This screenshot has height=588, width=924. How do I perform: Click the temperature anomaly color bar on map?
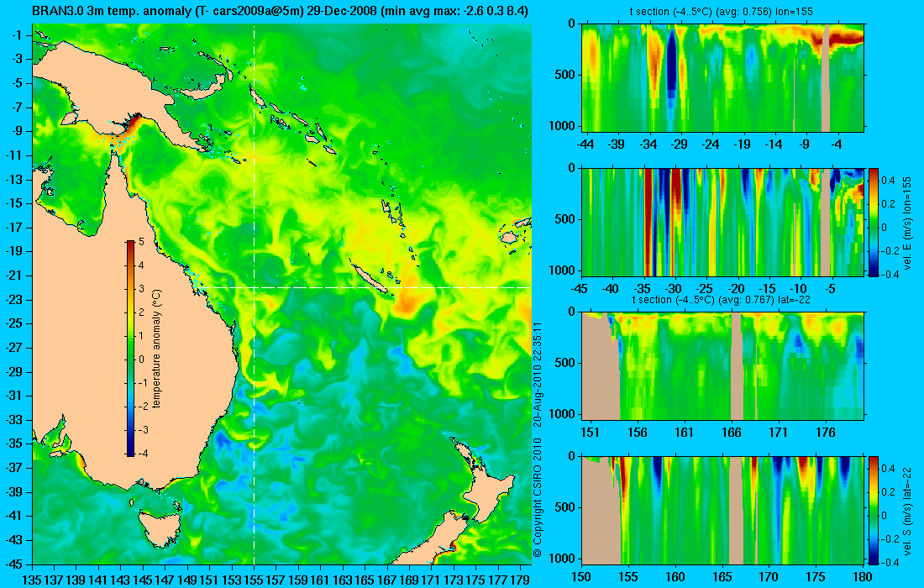coord(130,348)
